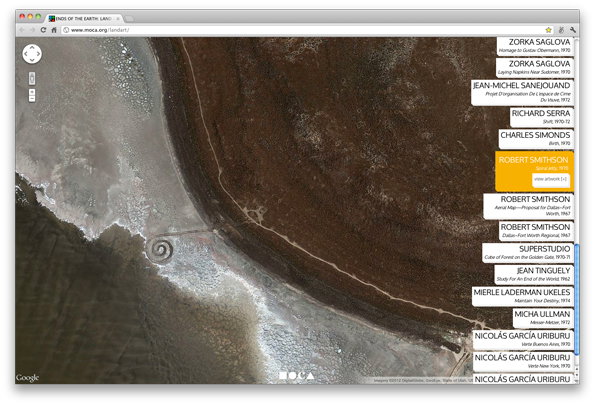Open Richard Serra Shift 1970-72 entry

click(542, 117)
